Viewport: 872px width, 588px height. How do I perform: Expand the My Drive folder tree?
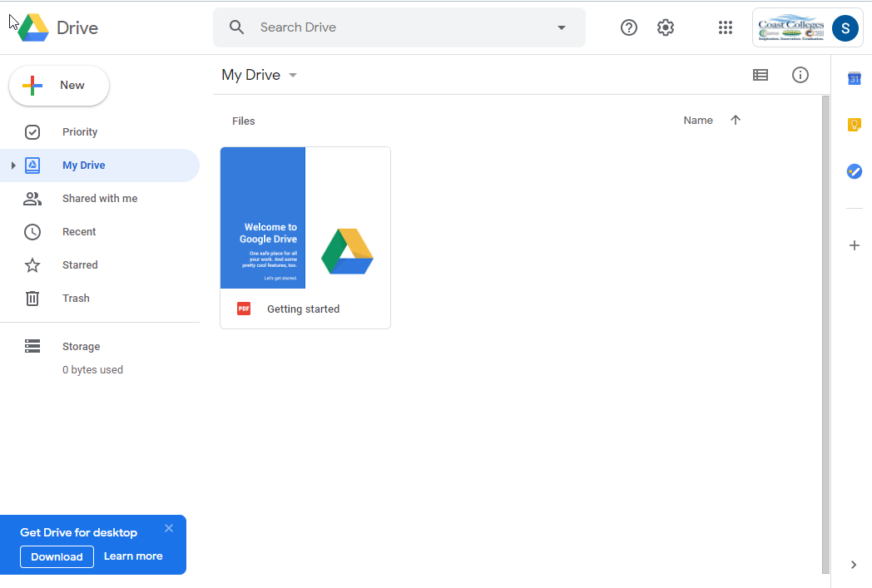click(13, 166)
